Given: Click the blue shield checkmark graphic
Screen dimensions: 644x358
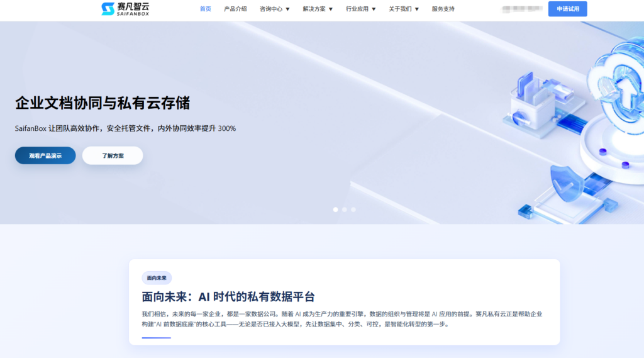Looking at the screenshot, I should pos(568,184).
